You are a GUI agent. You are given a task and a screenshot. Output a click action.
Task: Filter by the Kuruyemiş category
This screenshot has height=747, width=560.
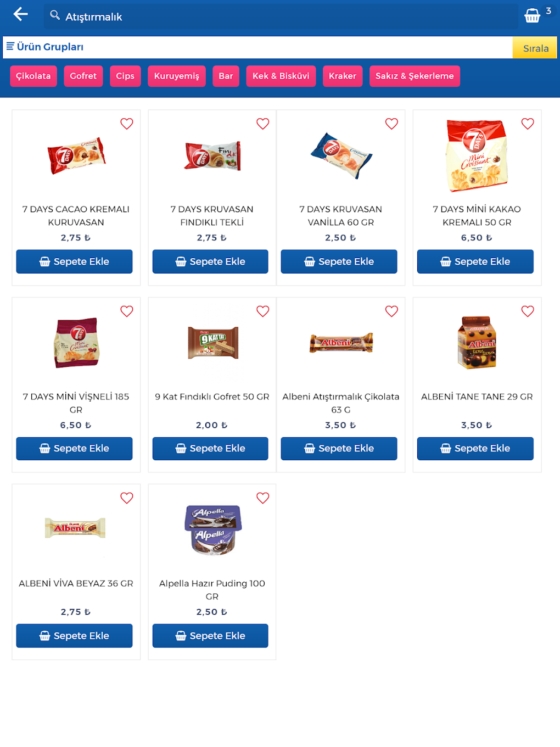[176, 76]
